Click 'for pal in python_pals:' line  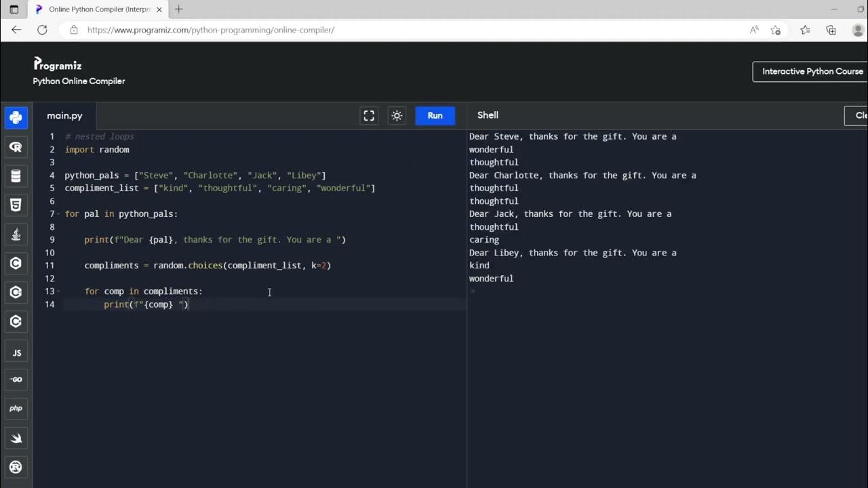point(121,214)
